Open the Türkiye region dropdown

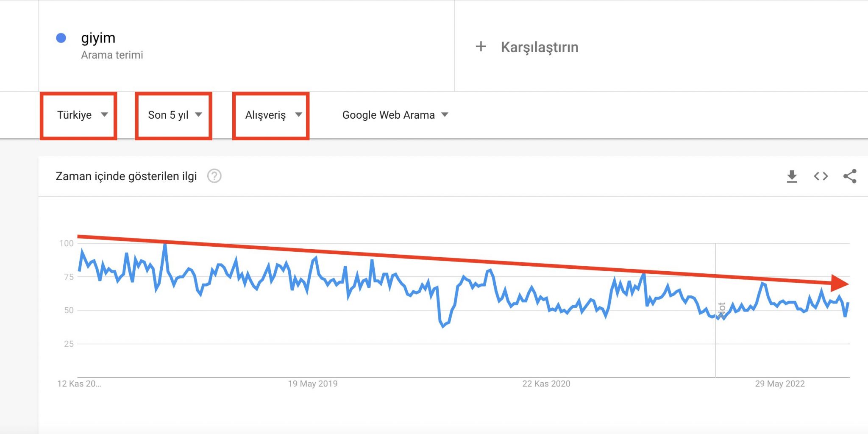[79, 115]
